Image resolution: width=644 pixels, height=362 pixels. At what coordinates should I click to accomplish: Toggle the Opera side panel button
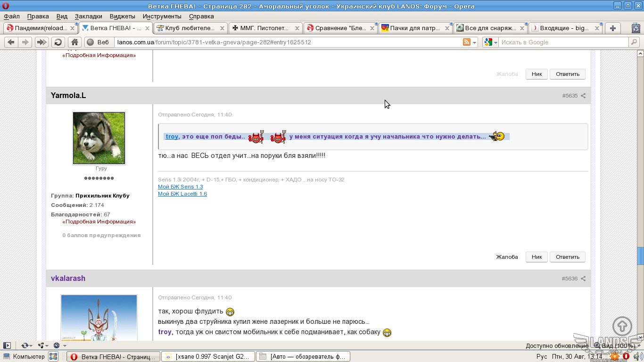tap(7, 346)
